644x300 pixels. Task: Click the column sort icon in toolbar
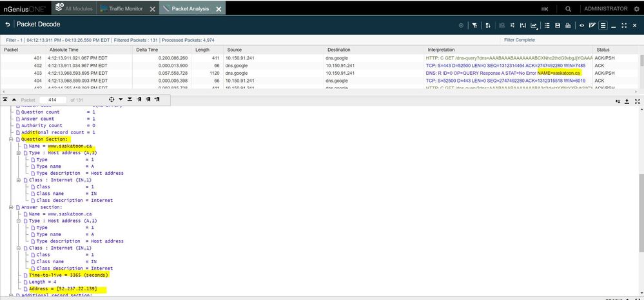[x=488, y=25]
